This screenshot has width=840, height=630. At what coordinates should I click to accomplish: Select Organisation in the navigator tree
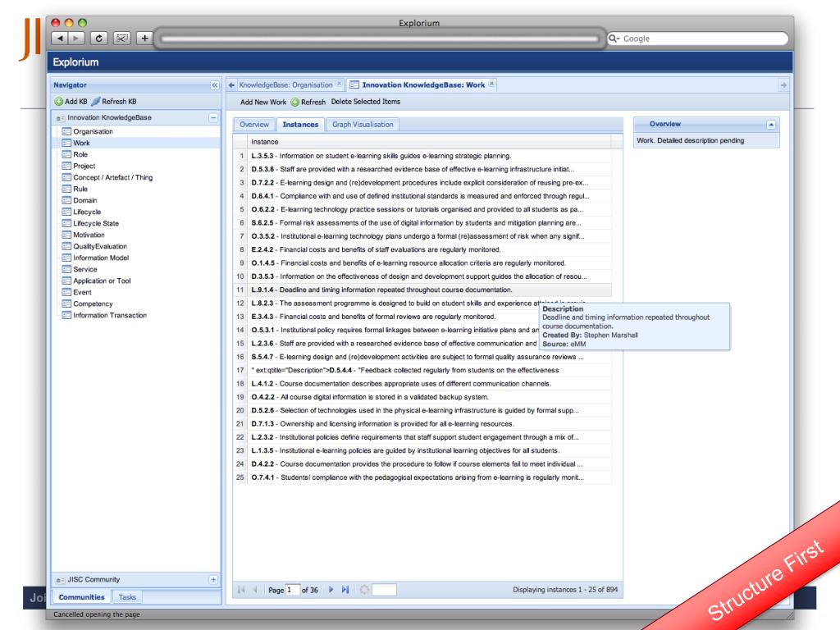coord(93,131)
